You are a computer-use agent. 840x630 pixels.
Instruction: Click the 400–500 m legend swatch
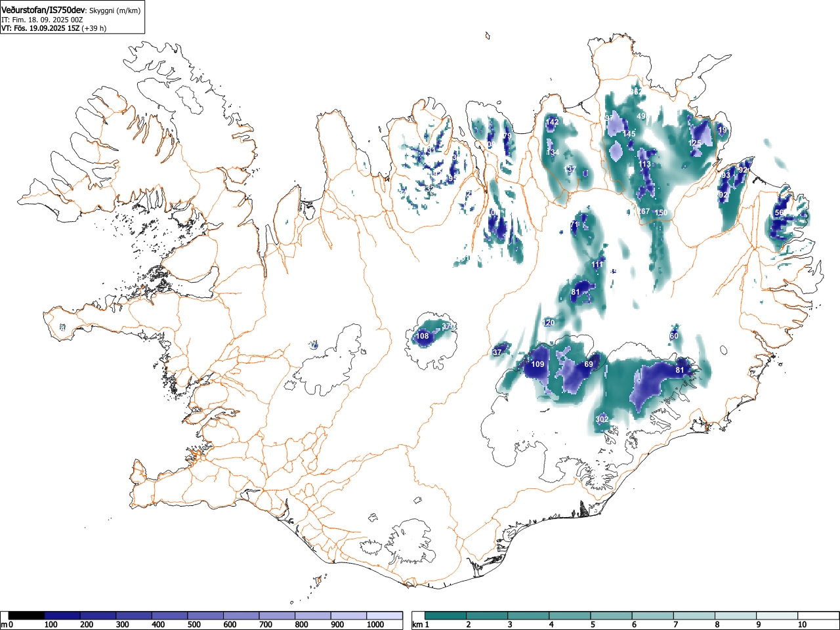[x=170, y=616]
